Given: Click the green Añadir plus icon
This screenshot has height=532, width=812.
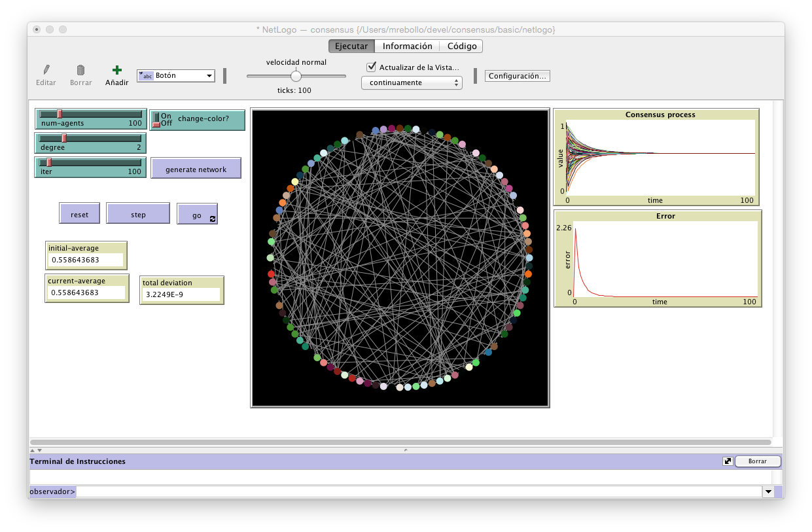Looking at the screenshot, I should pos(116,70).
